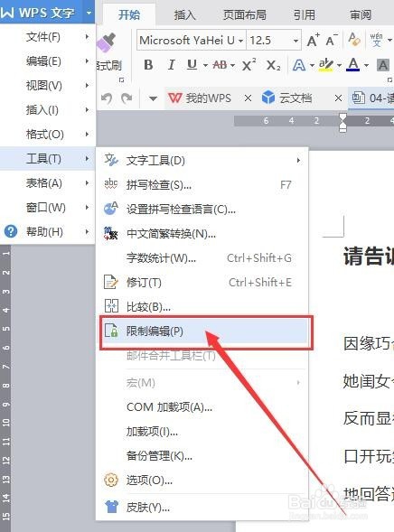Undo the last action
The width and height of the screenshot is (394, 532).
point(107,98)
